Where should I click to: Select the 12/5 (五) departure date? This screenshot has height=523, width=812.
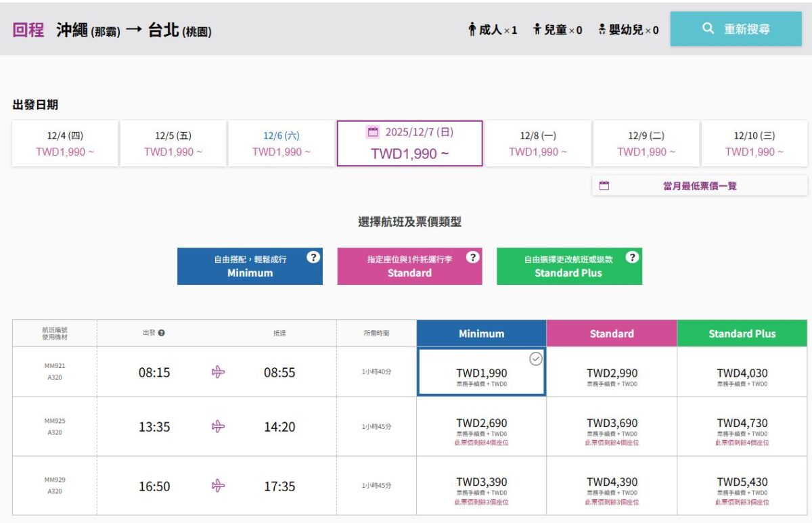click(173, 143)
